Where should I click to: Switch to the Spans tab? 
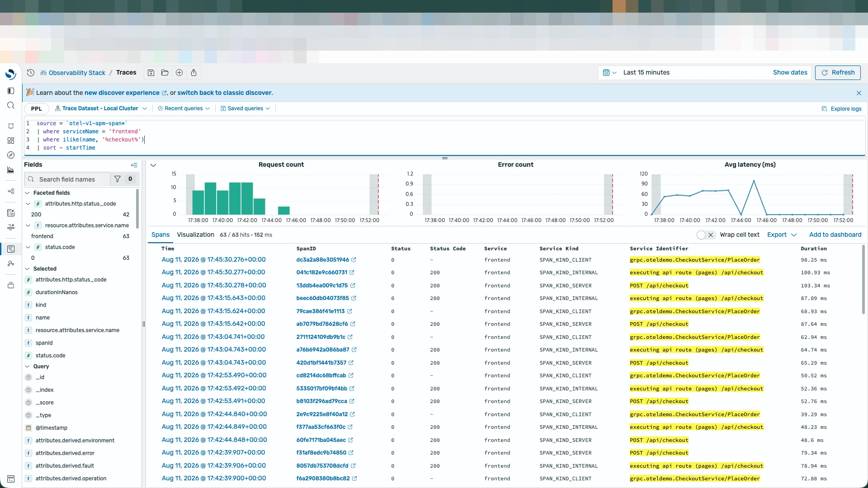coord(160,235)
